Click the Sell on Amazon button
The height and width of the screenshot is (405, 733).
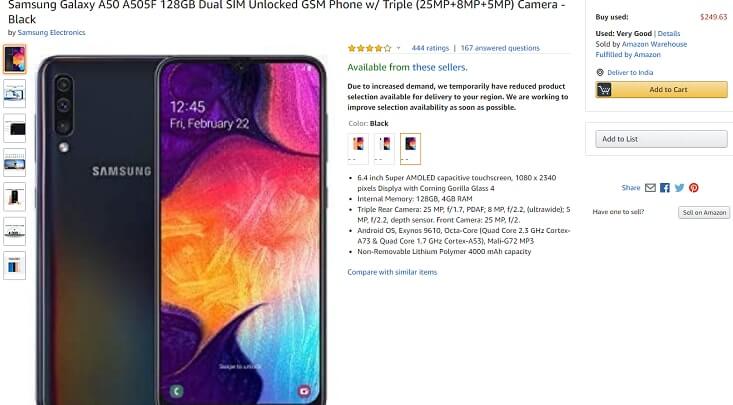(704, 212)
